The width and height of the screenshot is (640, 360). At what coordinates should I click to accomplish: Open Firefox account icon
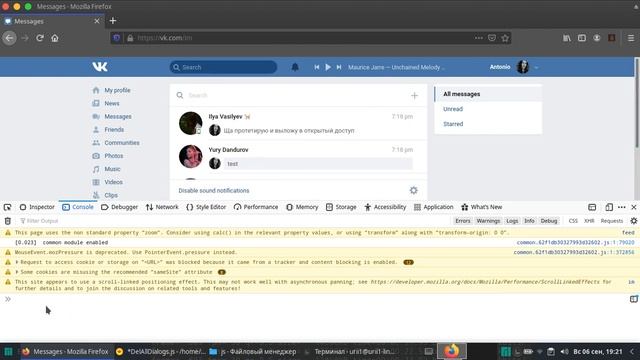pos(597,38)
